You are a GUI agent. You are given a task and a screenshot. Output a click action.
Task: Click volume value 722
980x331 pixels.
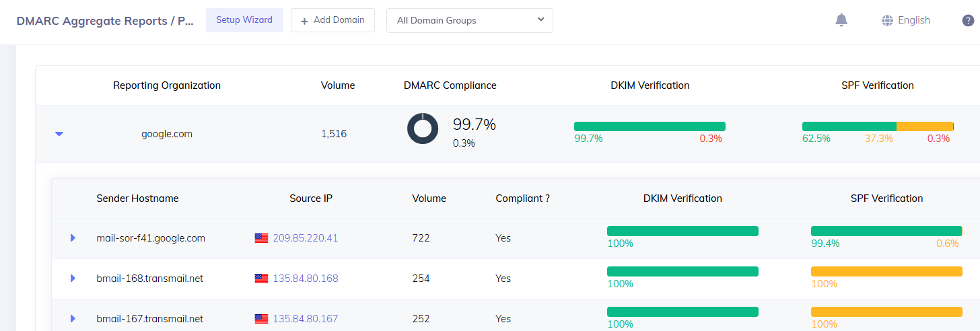point(421,238)
